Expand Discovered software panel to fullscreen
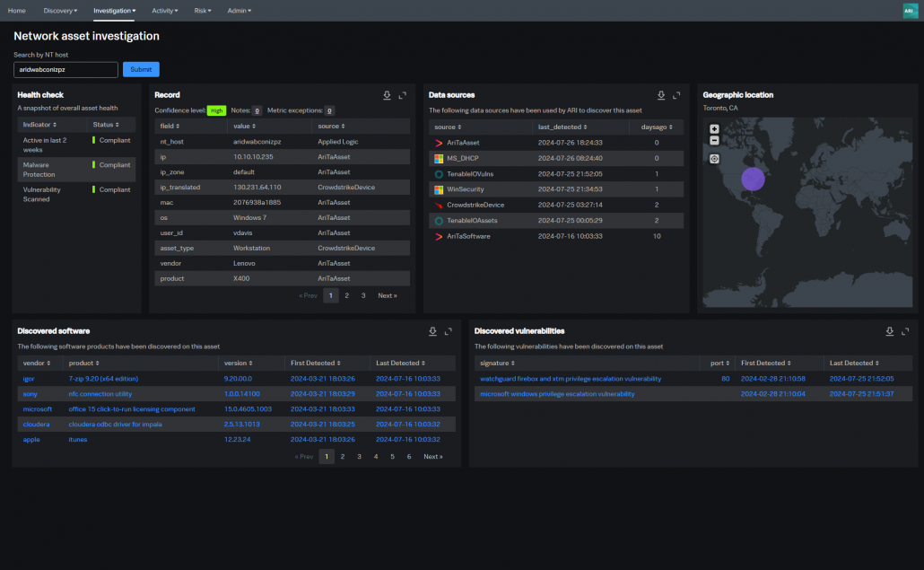 pos(449,331)
